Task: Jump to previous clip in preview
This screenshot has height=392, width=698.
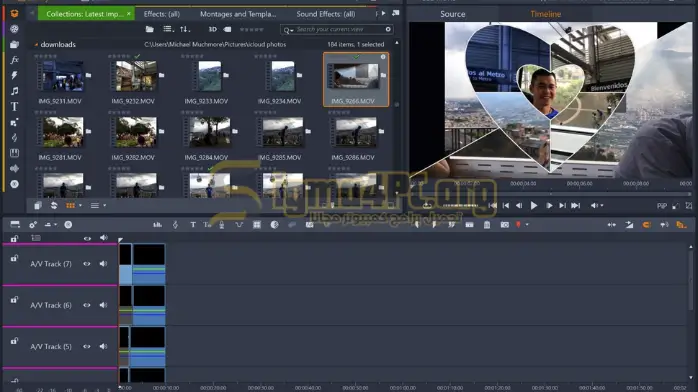Action: [506, 206]
